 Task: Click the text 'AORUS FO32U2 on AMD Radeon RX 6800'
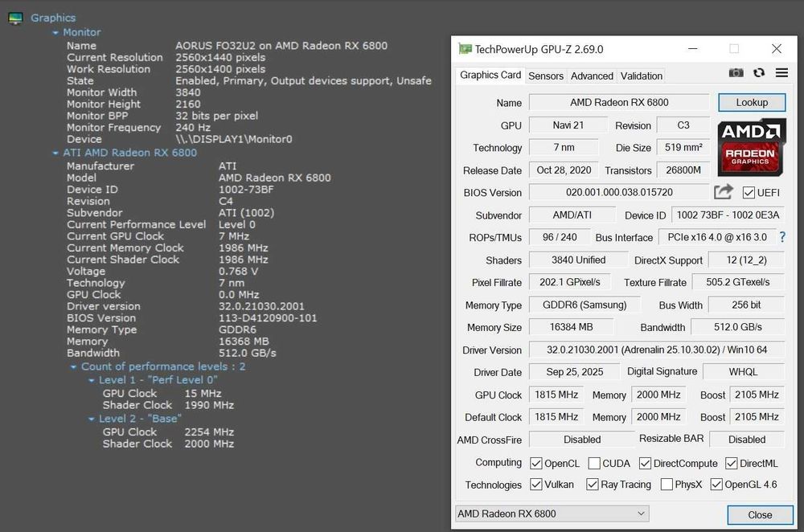pos(281,46)
